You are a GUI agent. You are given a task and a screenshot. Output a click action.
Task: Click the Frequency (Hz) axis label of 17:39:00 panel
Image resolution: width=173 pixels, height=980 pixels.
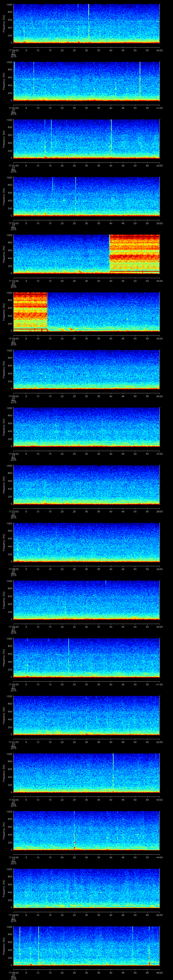(4, 600)
